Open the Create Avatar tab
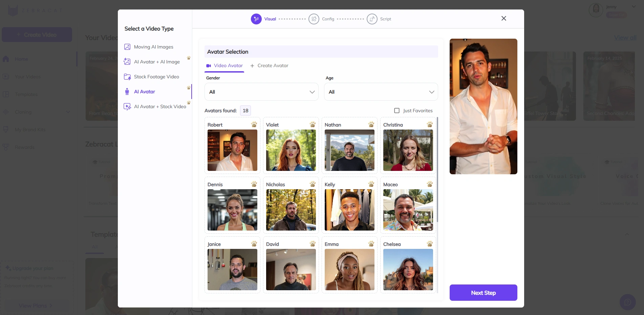The image size is (644, 315). [269, 66]
